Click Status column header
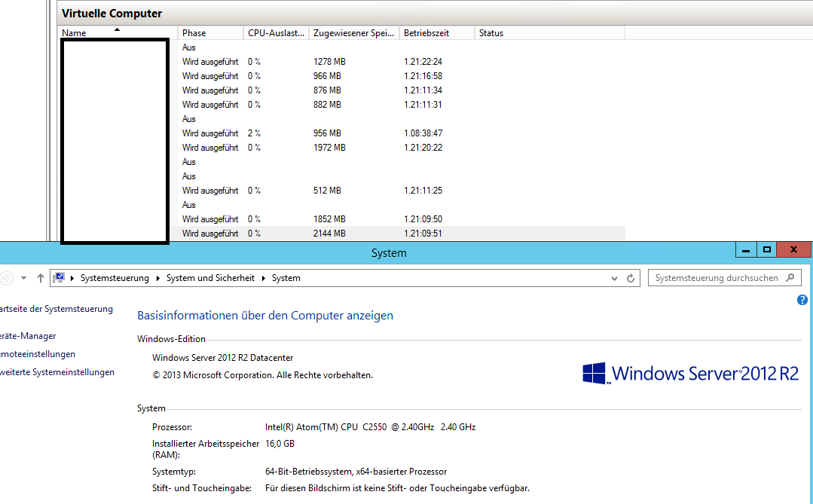The width and height of the screenshot is (813, 504). click(x=549, y=32)
